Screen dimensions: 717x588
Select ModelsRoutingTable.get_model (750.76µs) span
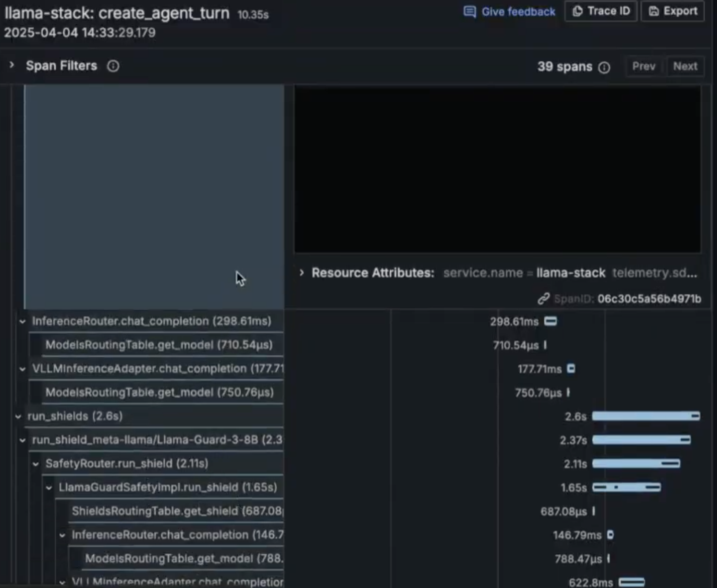point(159,392)
